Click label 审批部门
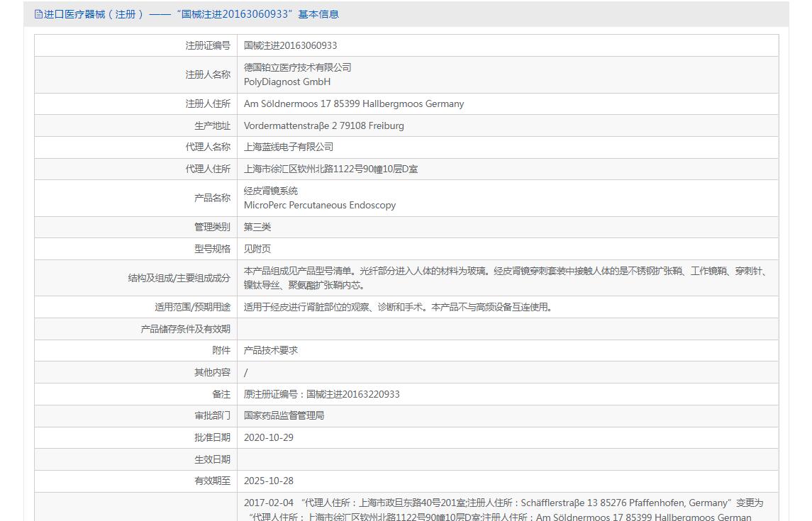 tap(212, 415)
